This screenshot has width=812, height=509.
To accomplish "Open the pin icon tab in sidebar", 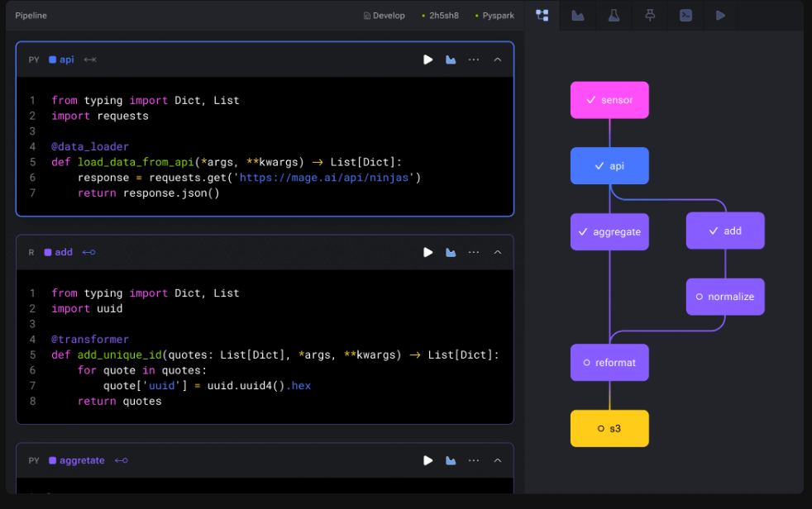I will pos(650,16).
